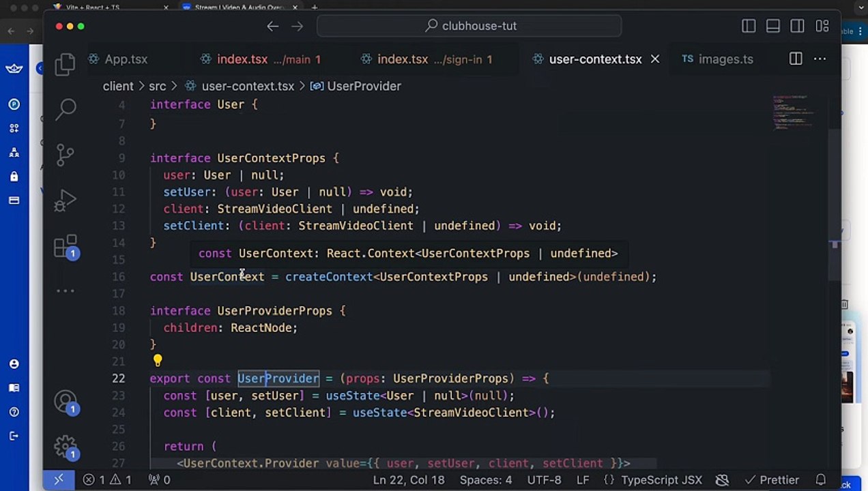Toggle the bottom panel layout
The width and height of the screenshot is (868, 491).
(x=773, y=26)
